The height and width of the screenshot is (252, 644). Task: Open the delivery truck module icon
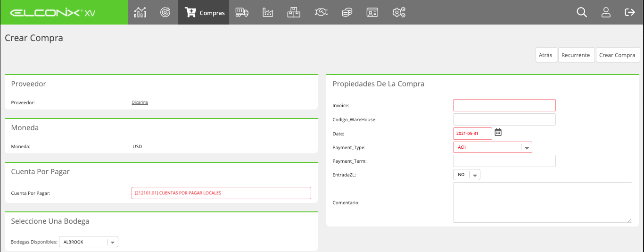click(242, 12)
